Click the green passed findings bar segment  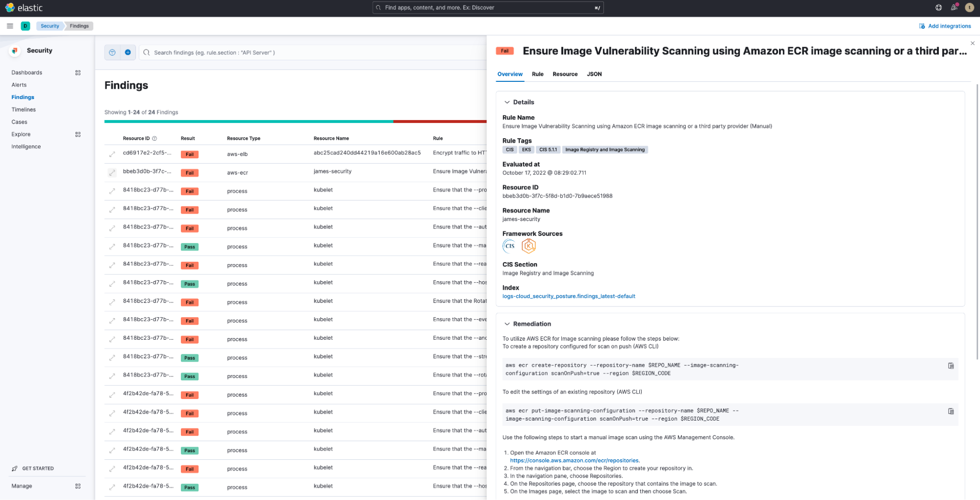point(249,122)
